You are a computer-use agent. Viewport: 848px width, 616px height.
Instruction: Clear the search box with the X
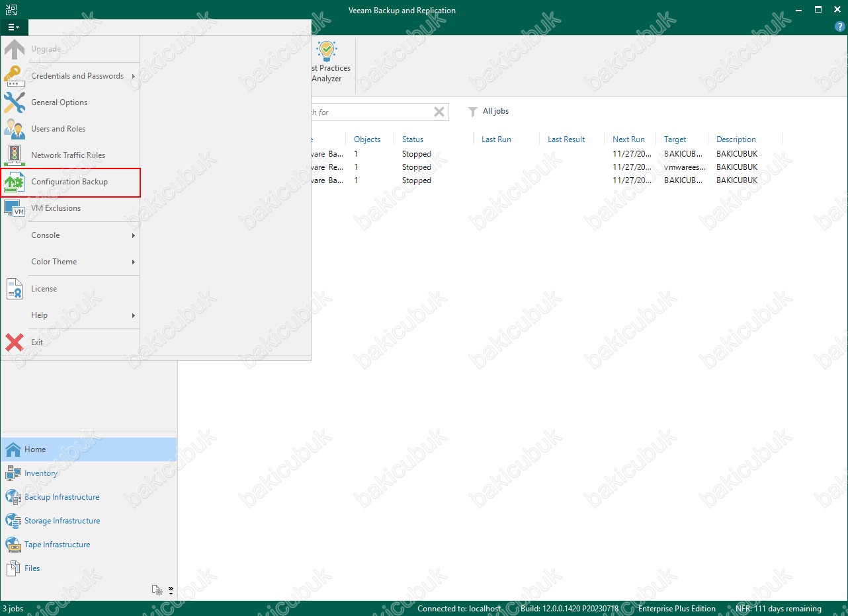click(439, 112)
